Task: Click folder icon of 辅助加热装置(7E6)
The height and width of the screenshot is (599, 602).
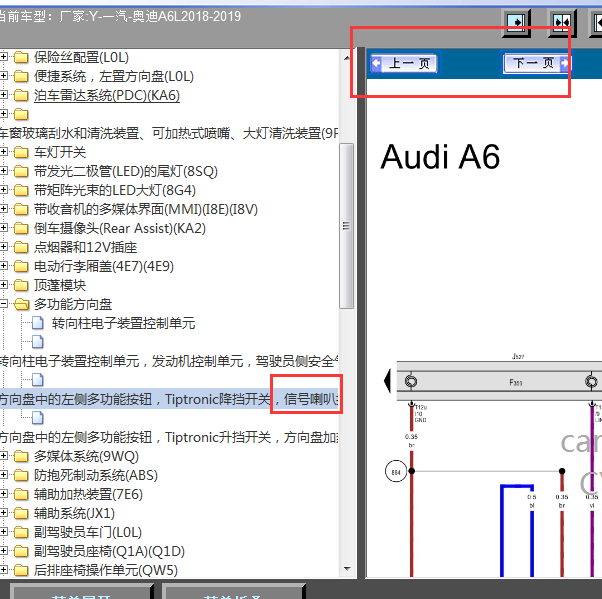Action: coord(21,495)
